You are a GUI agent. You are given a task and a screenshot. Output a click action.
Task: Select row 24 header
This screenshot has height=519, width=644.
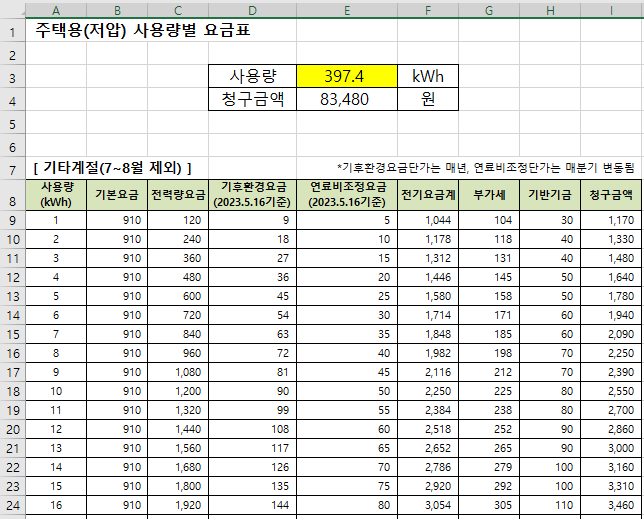12,505
